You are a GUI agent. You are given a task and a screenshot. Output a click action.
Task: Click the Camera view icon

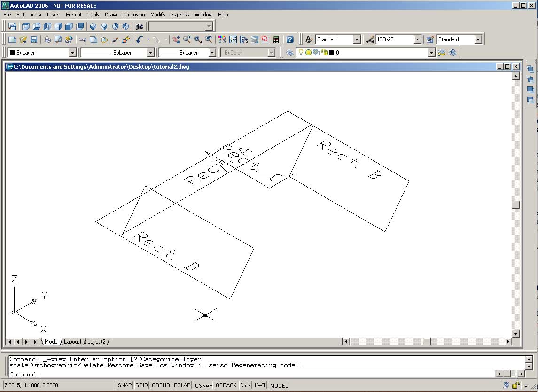click(x=139, y=26)
